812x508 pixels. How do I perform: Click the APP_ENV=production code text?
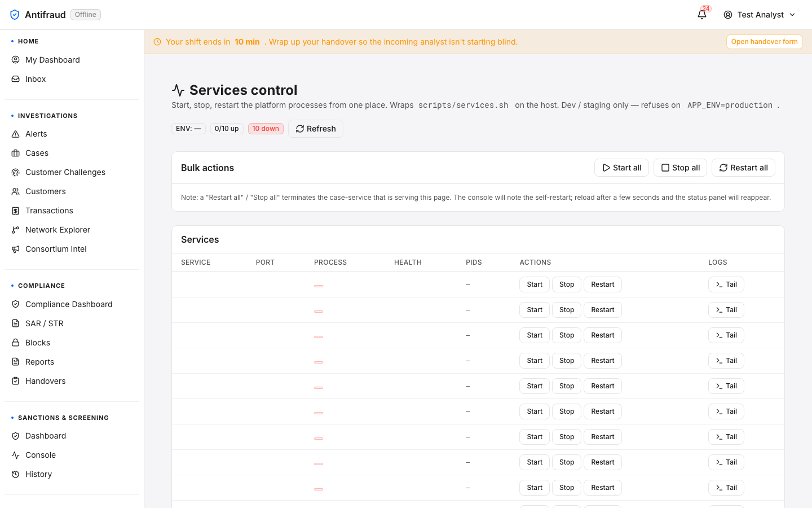730,105
